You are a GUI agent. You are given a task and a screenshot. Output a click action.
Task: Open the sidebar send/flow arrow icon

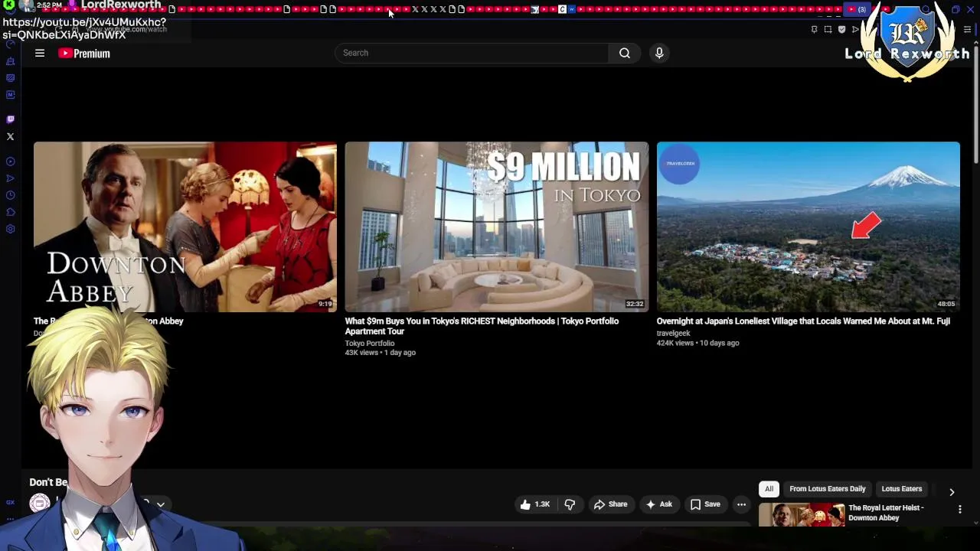click(x=10, y=178)
